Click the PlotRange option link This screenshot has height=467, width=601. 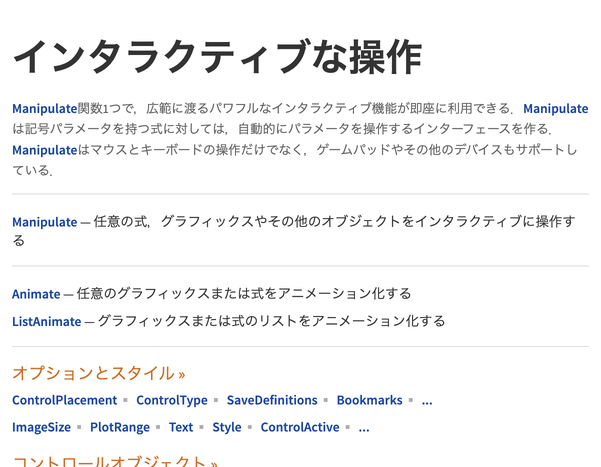(x=120, y=427)
